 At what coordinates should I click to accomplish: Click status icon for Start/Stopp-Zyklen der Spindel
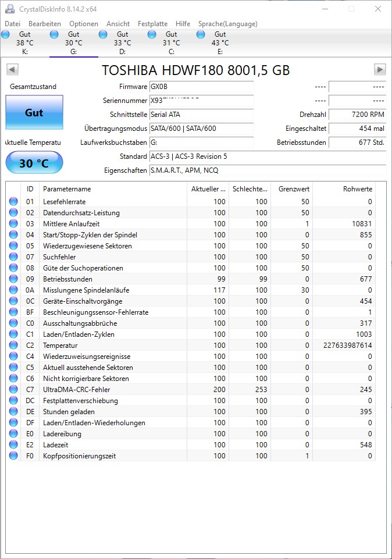click(x=13, y=234)
